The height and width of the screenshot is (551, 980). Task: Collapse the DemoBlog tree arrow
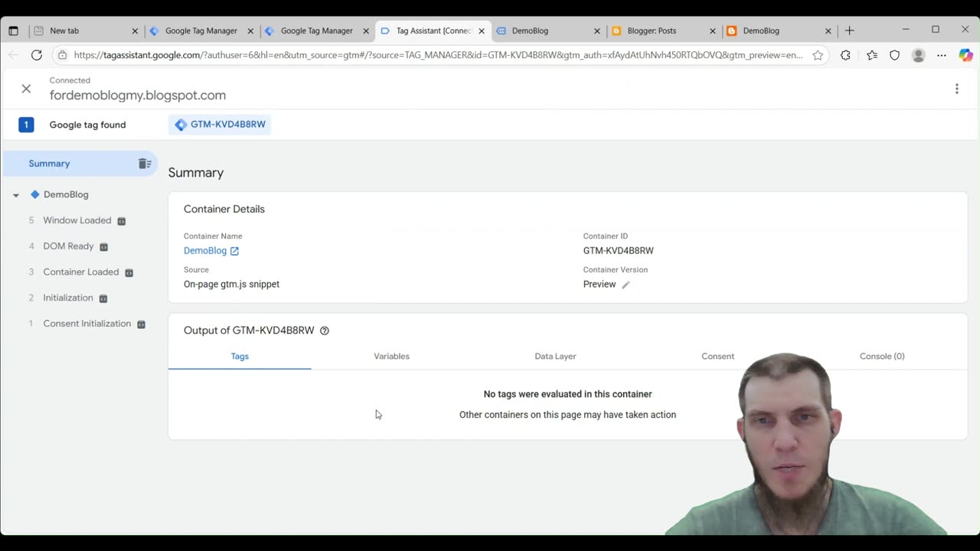[x=15, y=195]
